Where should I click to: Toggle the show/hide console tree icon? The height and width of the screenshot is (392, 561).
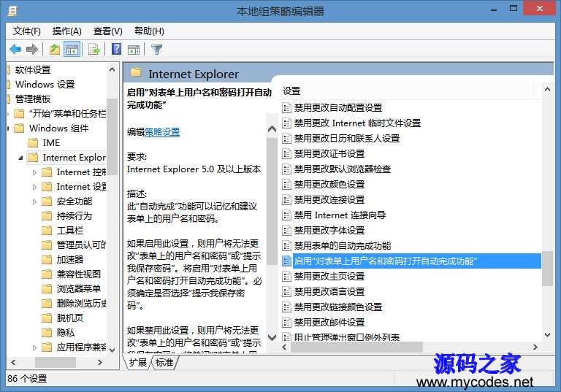coord(72,49)
